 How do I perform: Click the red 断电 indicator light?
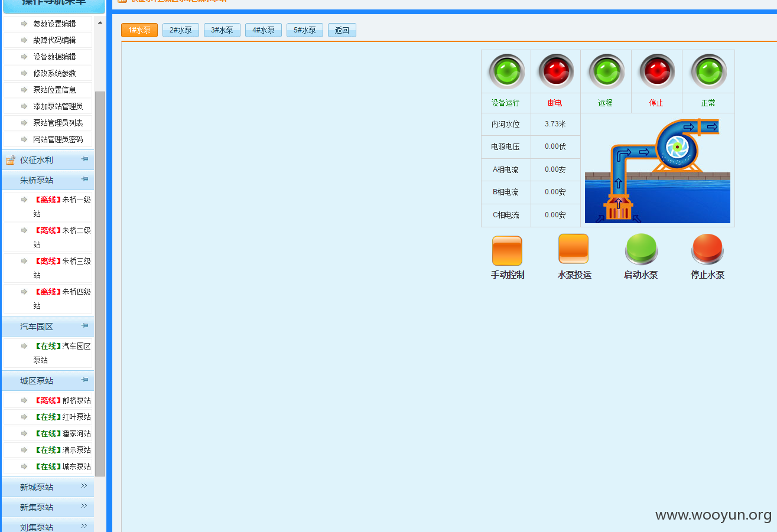[x=555, y=71]
